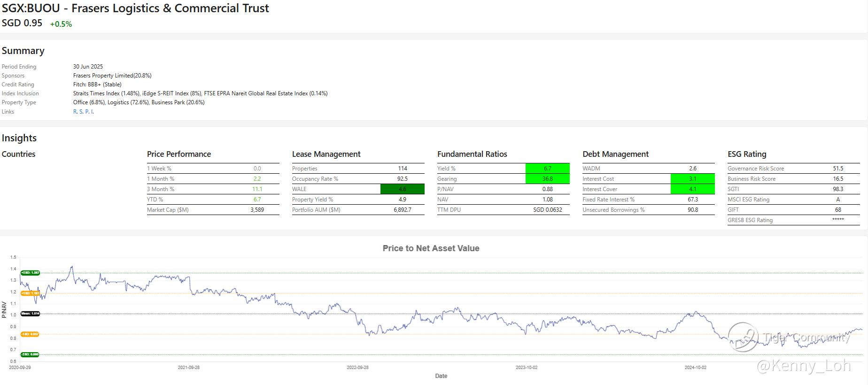The image size is (868, 385).
Task: Click the orange +1SD chart badge
Action: click(30, 293)
